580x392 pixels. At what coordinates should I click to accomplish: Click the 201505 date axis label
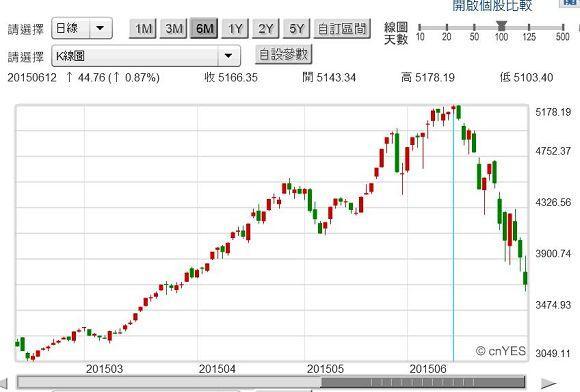pos(325,369)
